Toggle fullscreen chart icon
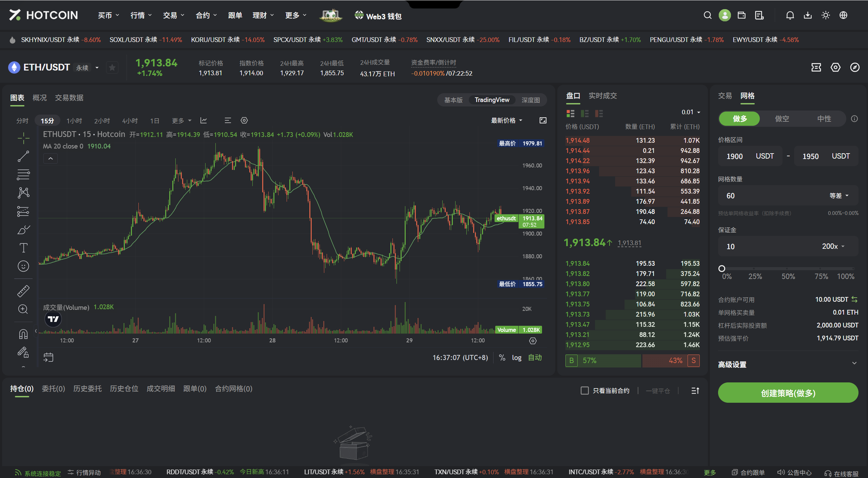This screenshot has width=868, height=478. (543, 120)
